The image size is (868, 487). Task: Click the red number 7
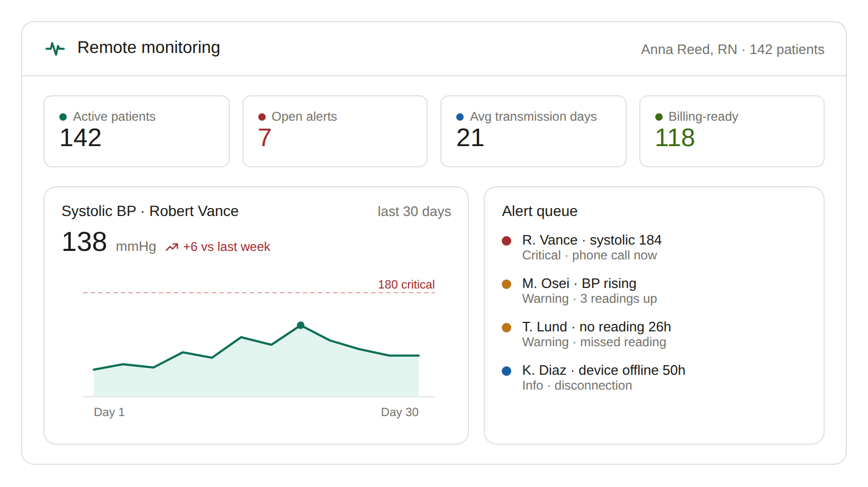[265, 138]
